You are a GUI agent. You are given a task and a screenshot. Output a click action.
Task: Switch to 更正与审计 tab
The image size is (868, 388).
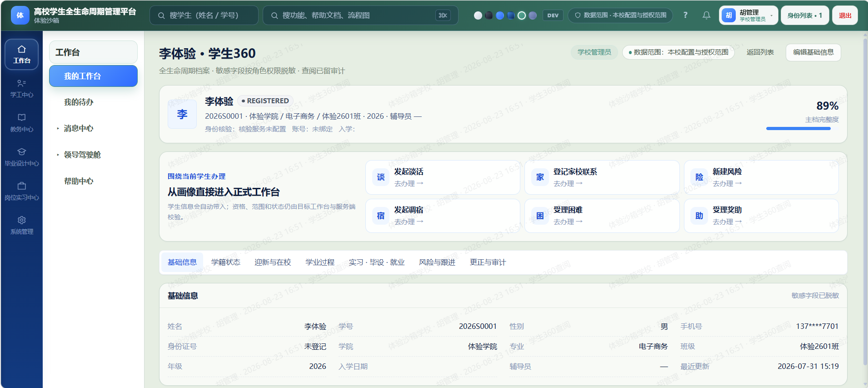[488, 262]
